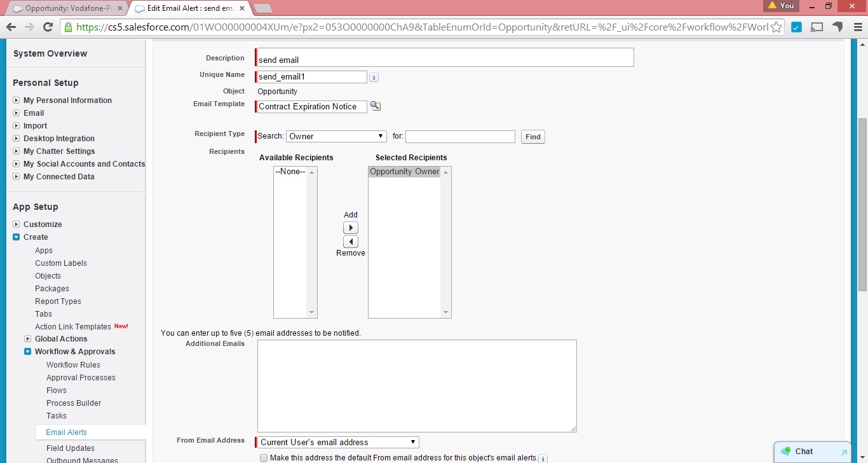Expand the Customize section in App Setup

(17, 225)
